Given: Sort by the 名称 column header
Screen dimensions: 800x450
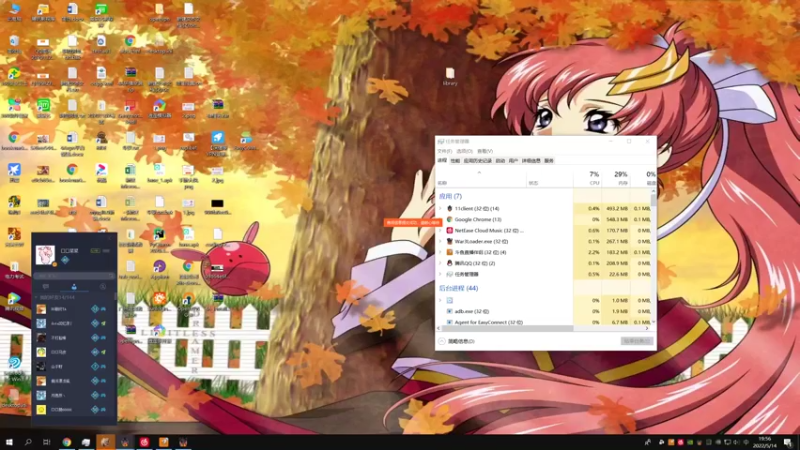Looking at the screenshot, I should point(481,178).
